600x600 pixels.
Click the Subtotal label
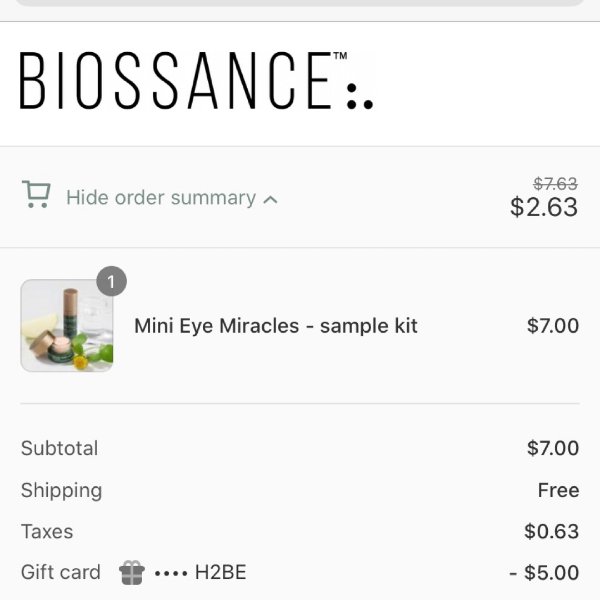(x=60, y=448)
